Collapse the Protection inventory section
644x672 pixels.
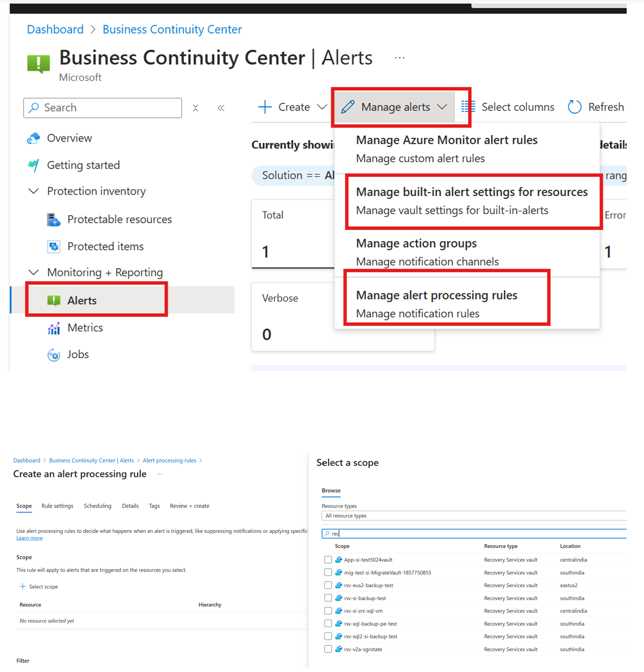click(x=33, y=191)
